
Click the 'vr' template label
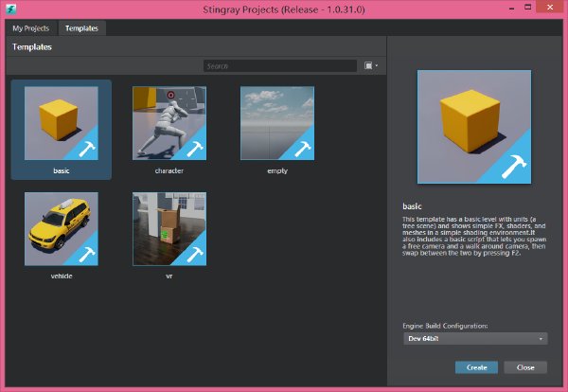coord(169,276)
